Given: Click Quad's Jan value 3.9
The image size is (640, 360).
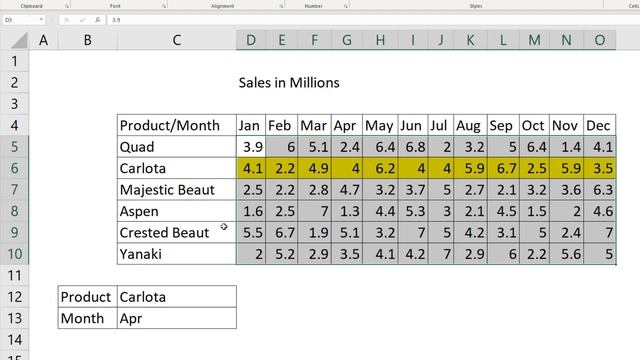Looking at the screenshot, I should tap(251, 147).
